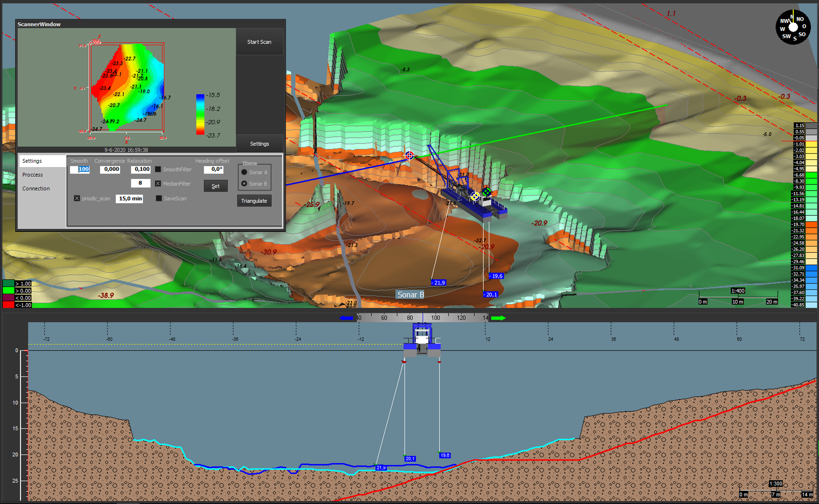Enable the SmoothFilter checkbox

coord(158,169)
